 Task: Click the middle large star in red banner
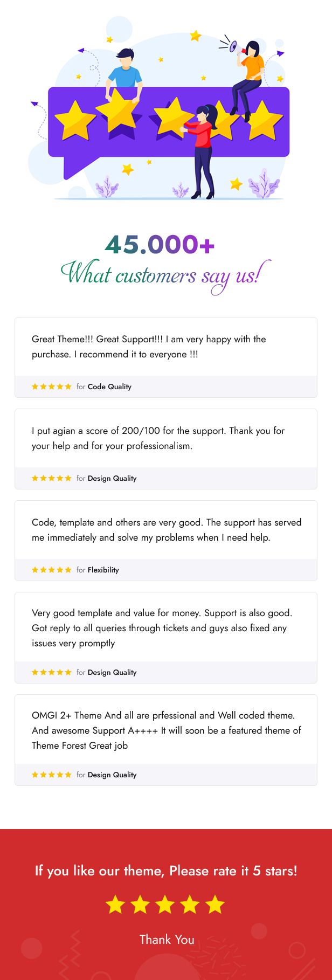coord(165,905)
